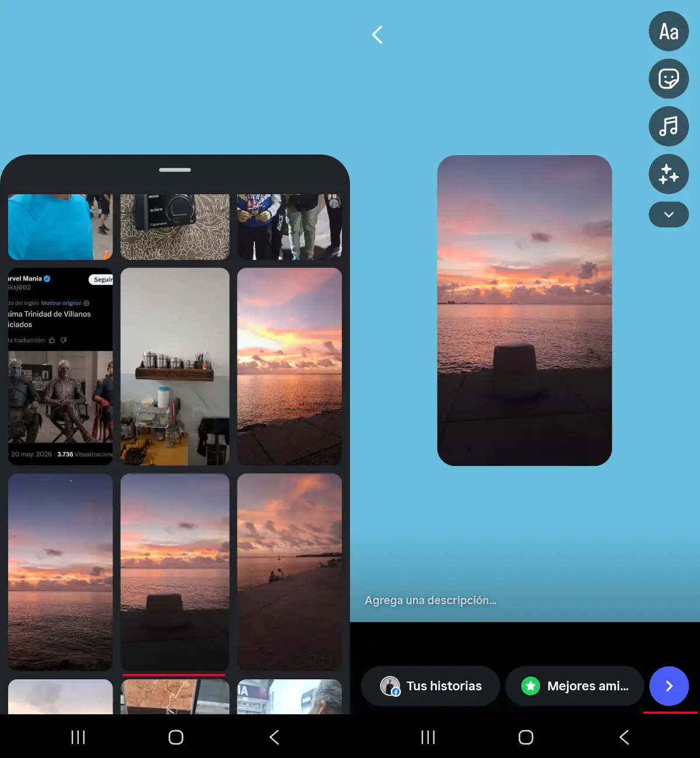Screen dimensions: 700x758
Task: Tap the story preview image
Action: click(x=524, y=310)
